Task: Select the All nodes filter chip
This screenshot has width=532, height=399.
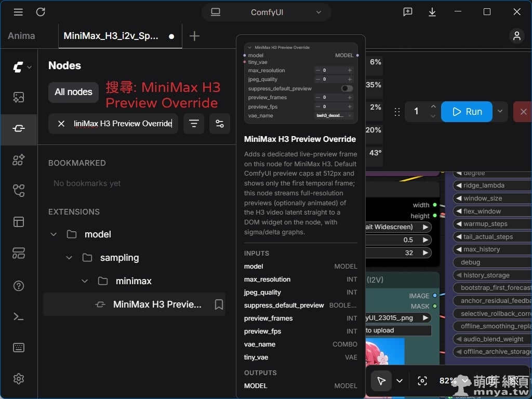Action: tap(73, 92)
